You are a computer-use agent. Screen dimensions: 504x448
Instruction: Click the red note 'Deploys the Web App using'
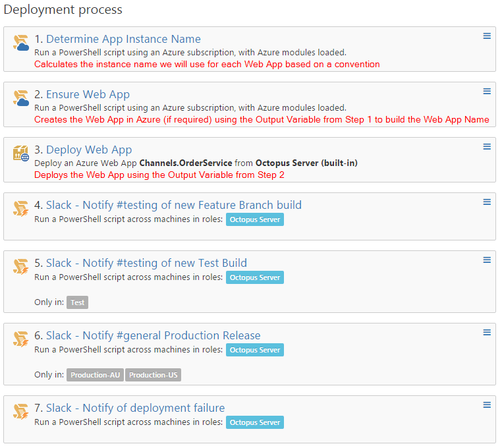pyautogui.click(x=159, y=175)
